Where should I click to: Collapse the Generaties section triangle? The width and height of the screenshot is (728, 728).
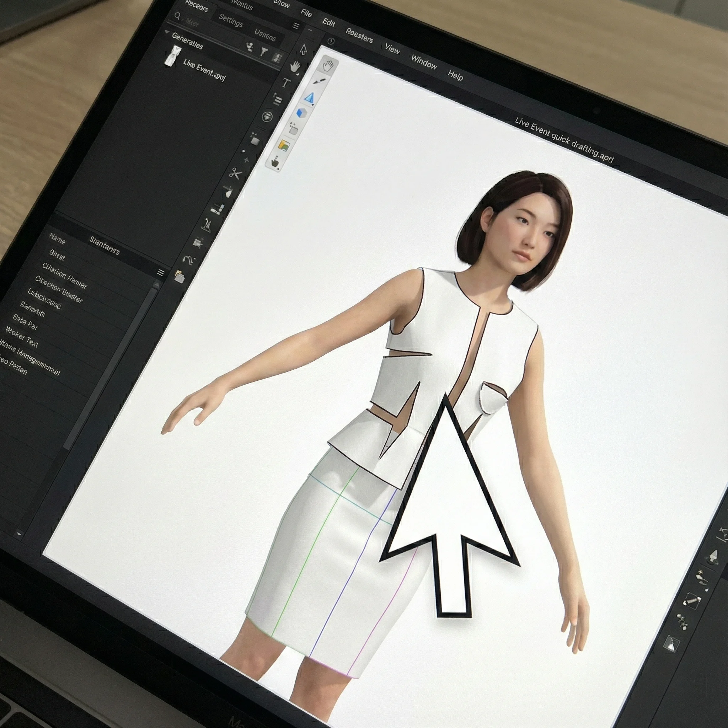pos(167,32)
